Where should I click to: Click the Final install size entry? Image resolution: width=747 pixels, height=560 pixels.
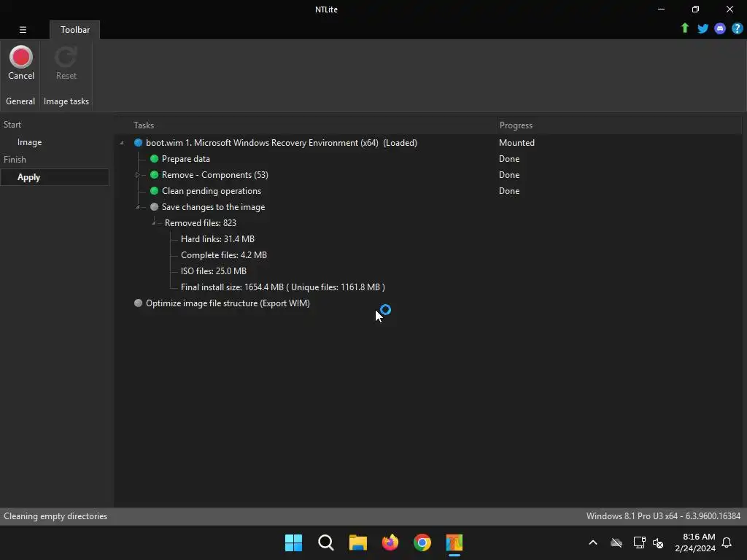pos(283,287)
